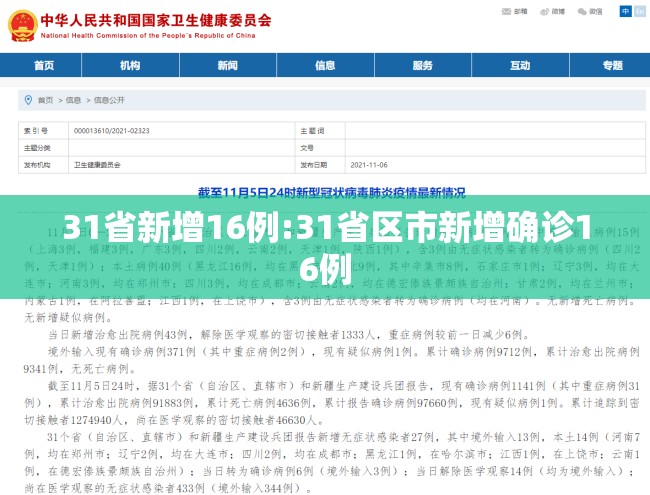Image resolution: width=650 pixels, height=495 pixels.
Task: Click the 主题词 label cell
Action: pos(320,131)
